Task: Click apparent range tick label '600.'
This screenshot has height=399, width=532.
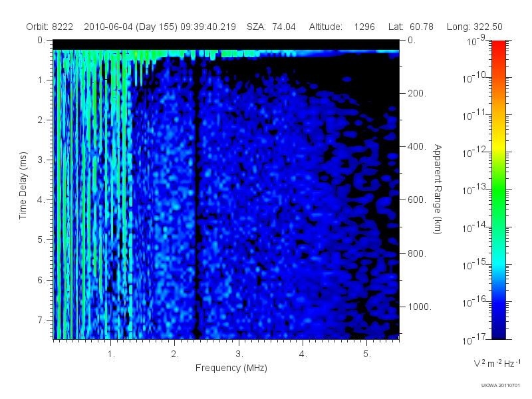Action: 417,200
